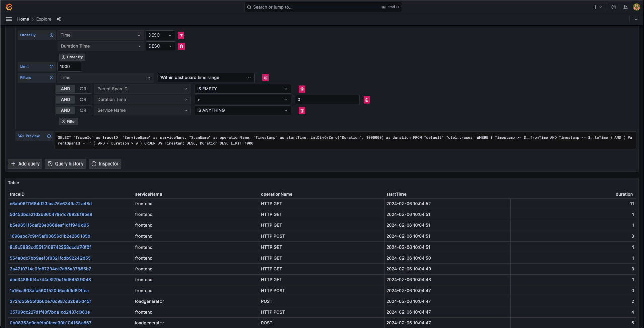Open the Service Name column dropdown
The height and width of the screenshot is (328, 644).
141,110
